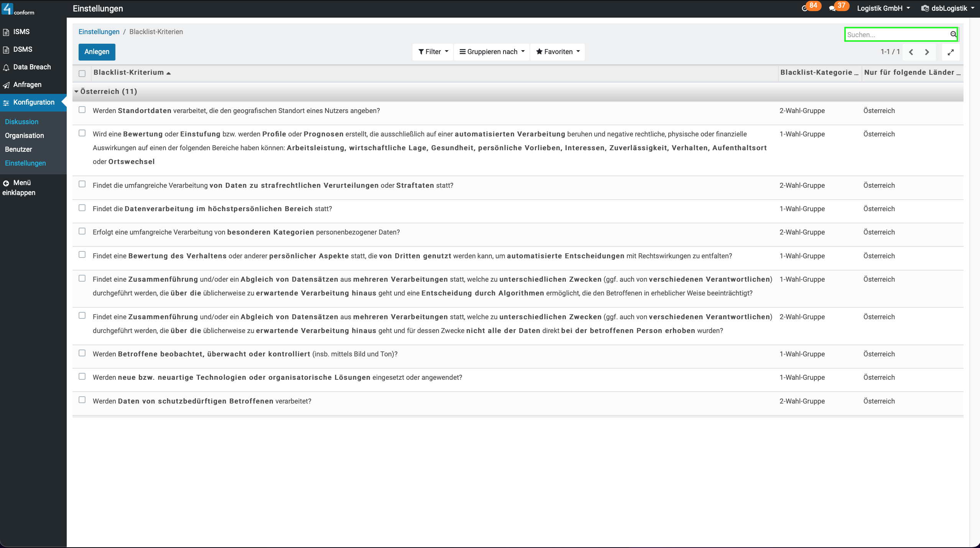Viewport: 980px width, 548px height.
Task: Click the Einstellungen breadcrumb link
Action: 99,32
